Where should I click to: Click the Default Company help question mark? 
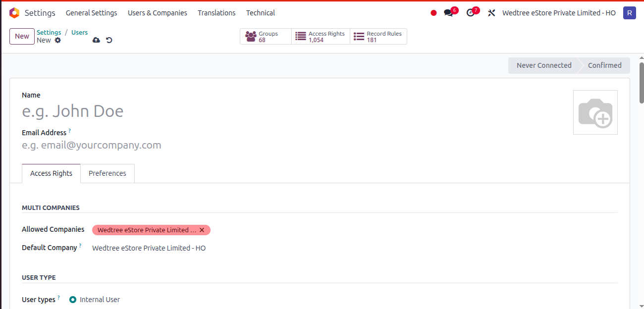(80, 246)
